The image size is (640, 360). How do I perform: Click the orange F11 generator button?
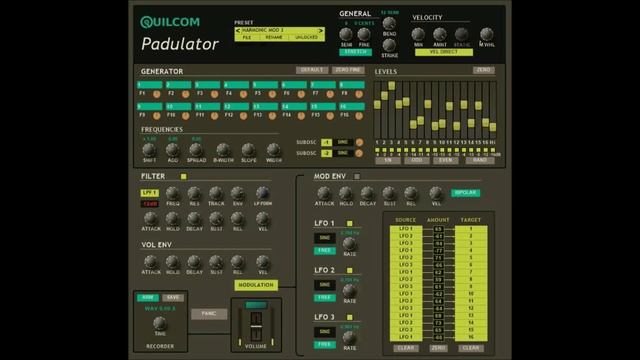(214, 116)
